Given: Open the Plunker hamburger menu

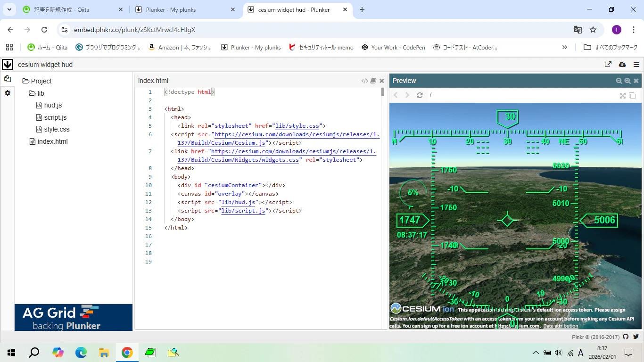Looking at the screenshot, I should coord(636,65).
